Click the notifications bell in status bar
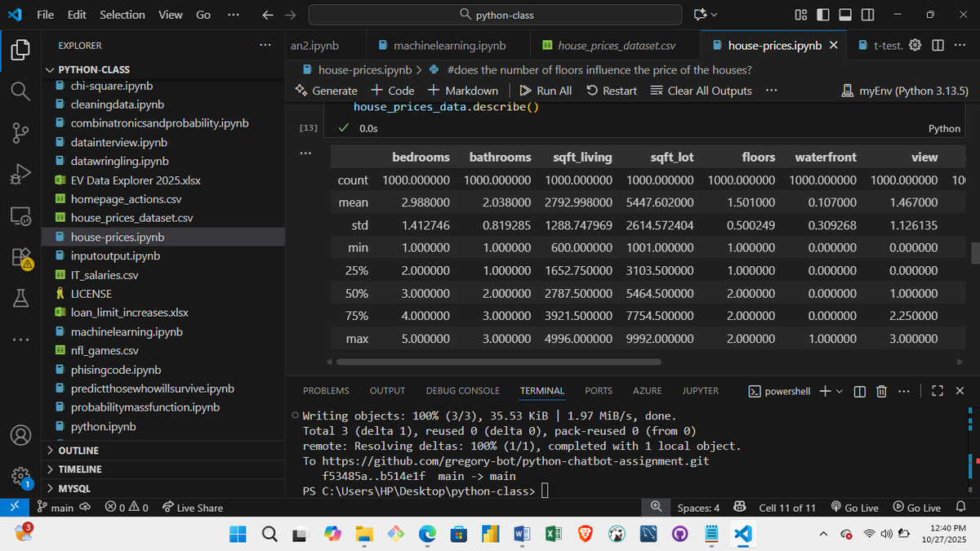The height and width of the screenshot is (551, 980). click(x=960, y=508)
